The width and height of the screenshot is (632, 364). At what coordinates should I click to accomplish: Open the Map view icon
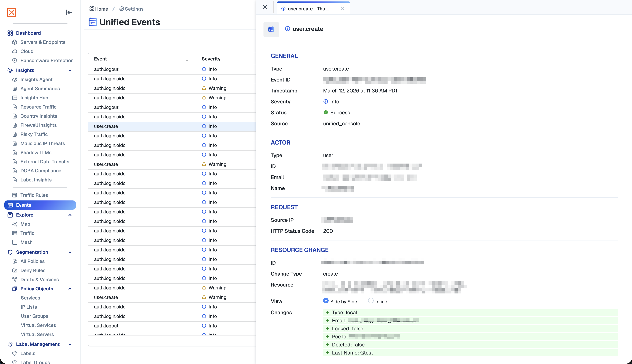click(15, 224)
